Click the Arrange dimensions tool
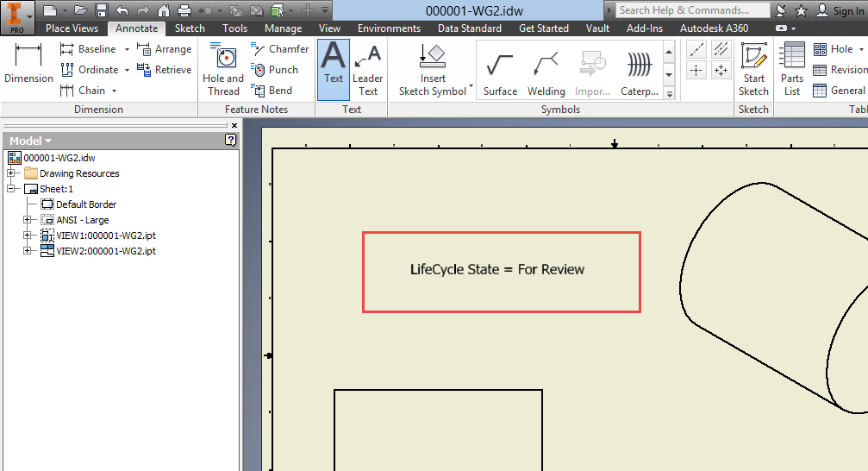 165,49
